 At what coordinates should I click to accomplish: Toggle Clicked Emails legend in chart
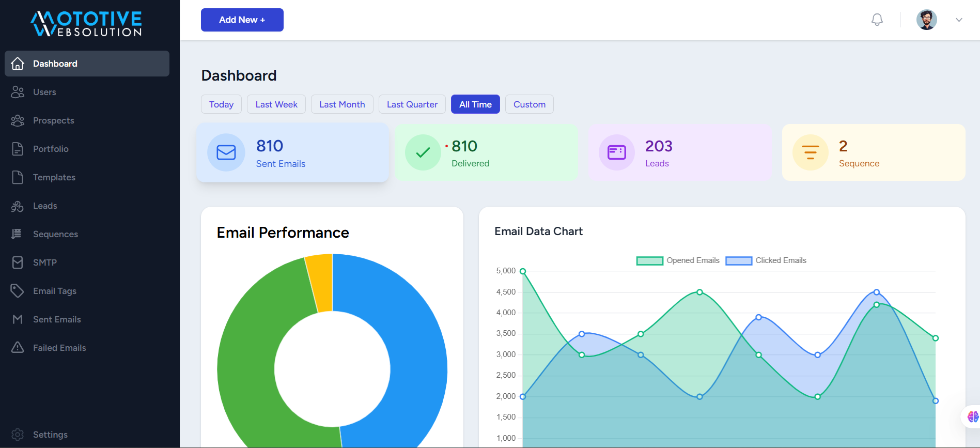[766, 260]
